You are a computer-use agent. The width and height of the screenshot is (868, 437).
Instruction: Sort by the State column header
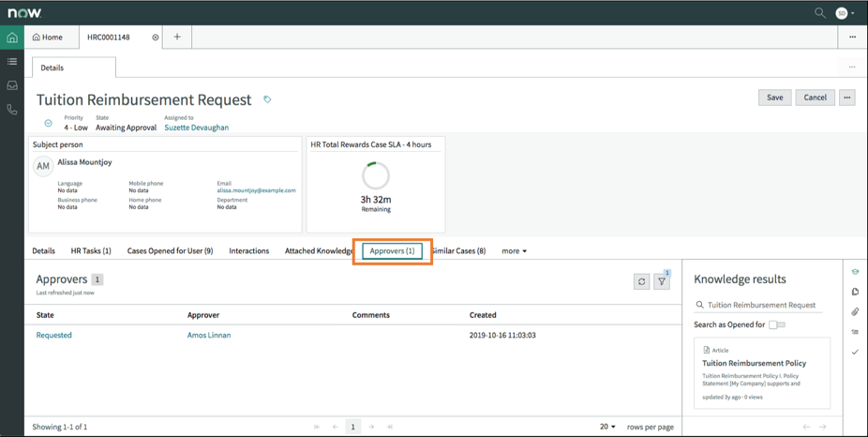click(x=45, y=315)
